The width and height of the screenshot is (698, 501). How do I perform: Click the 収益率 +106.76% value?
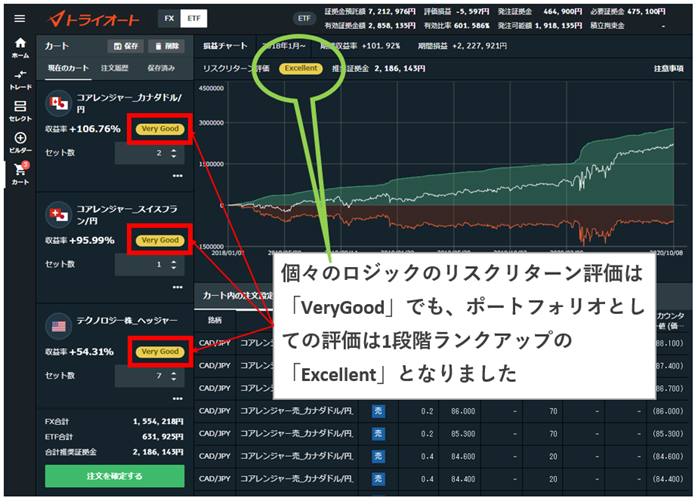point(95,129)
